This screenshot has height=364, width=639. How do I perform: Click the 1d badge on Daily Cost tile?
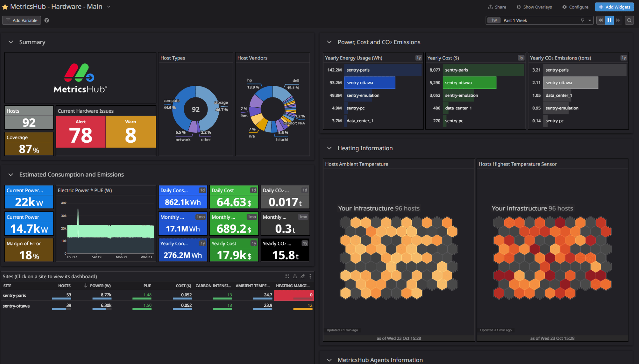(254, 190)
